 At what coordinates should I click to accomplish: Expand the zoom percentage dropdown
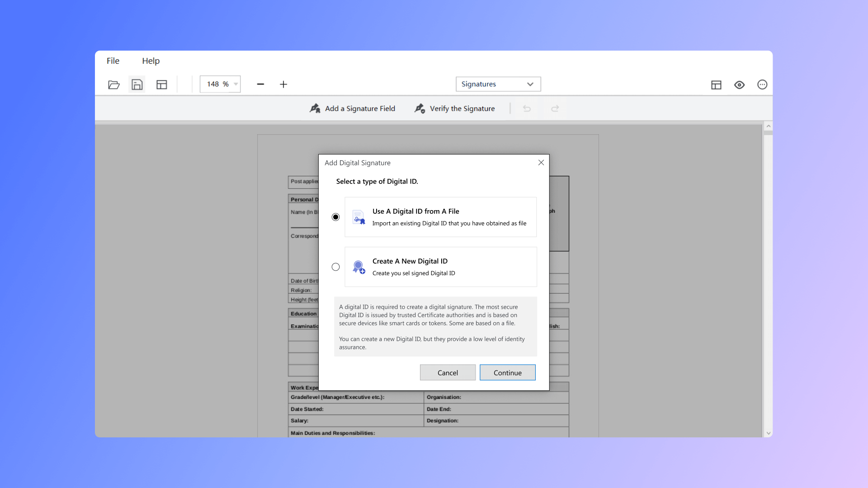(x=235, y=84)
